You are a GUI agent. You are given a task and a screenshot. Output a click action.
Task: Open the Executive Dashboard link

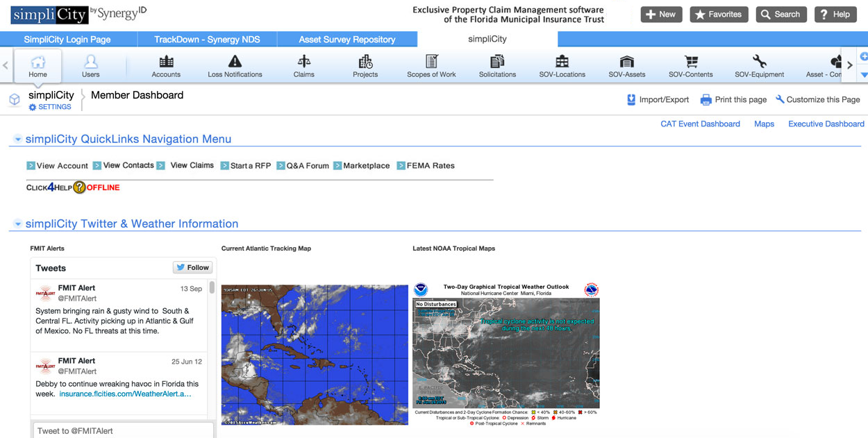[x=826, y=124]
